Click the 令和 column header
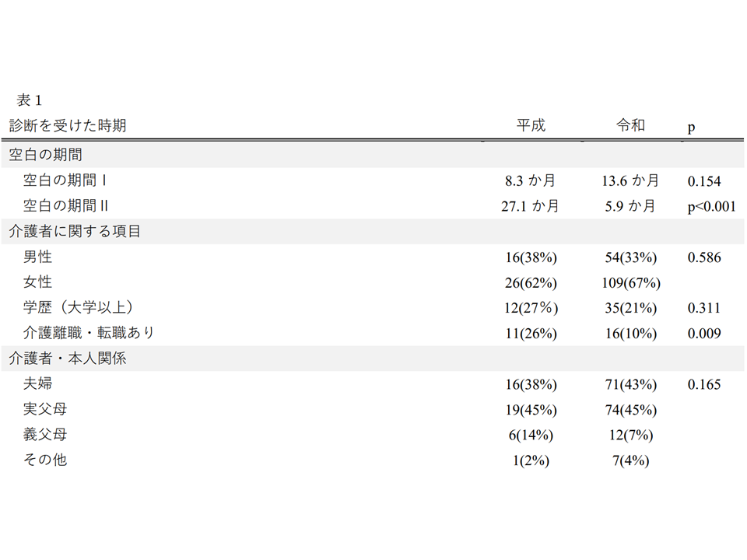747x560 pixels. (x=631, y=125)
